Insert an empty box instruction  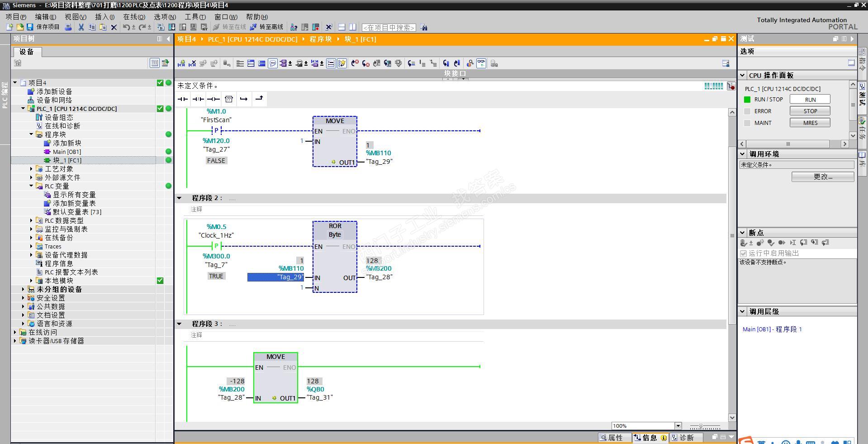(x=229, y=99)
